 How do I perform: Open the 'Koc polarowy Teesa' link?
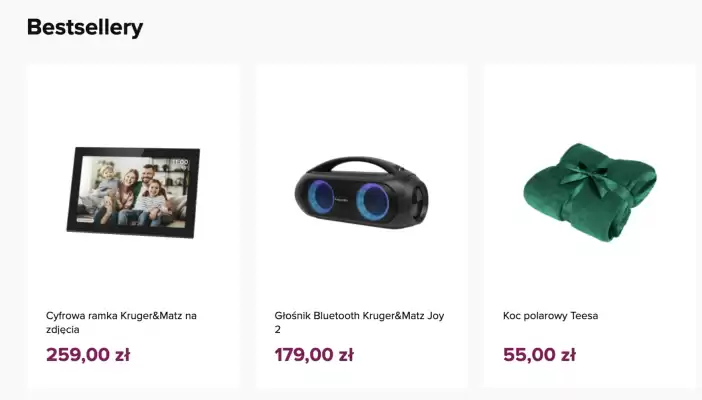coord(550,316)
